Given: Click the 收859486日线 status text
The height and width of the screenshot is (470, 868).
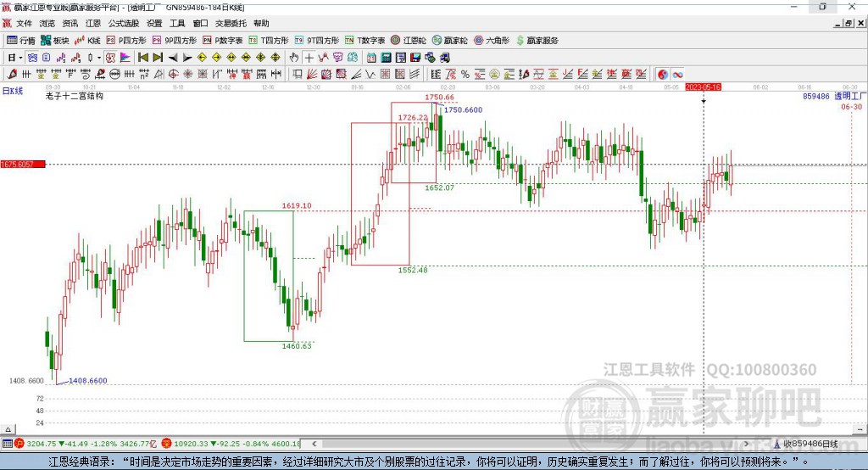Looking at the screenshot, I should [x=810, y=444].
